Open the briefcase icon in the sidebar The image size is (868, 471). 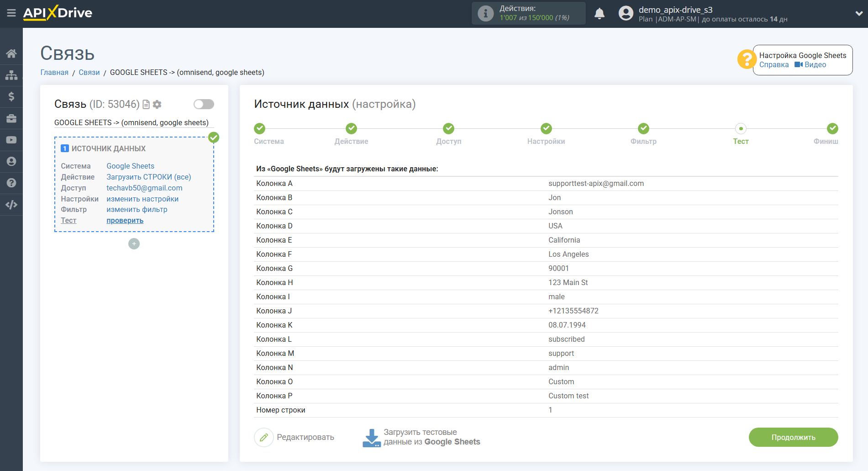11,118
